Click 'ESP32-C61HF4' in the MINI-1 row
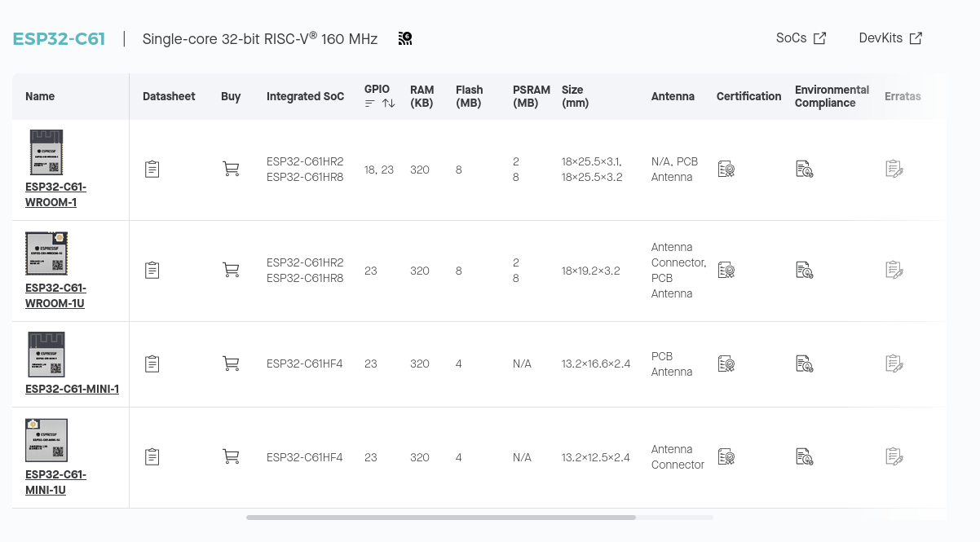 click(305, 364)
